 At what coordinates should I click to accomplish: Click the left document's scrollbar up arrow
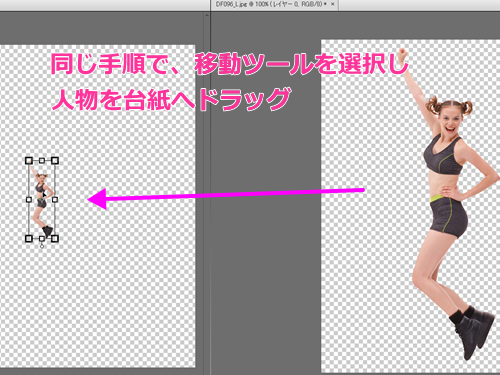click(207, 15)
